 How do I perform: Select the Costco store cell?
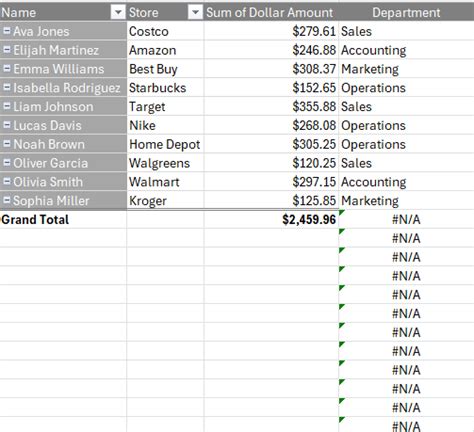[x=165, y=31]
